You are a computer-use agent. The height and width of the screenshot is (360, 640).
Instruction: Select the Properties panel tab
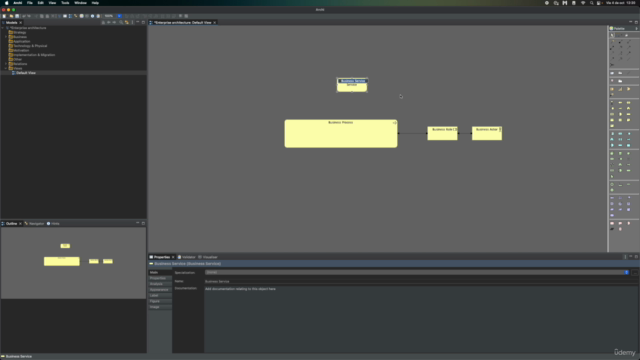point(162,257)
